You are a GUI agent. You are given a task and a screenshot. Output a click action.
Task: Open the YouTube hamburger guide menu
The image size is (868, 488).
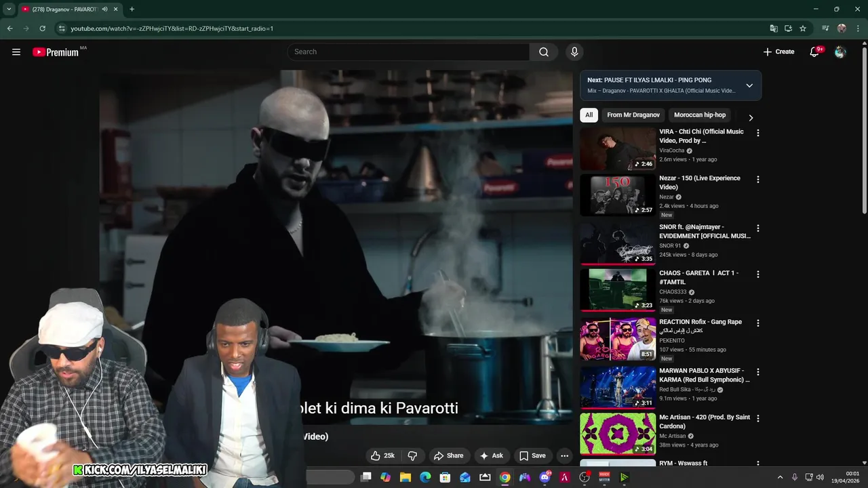click(16, 52)
